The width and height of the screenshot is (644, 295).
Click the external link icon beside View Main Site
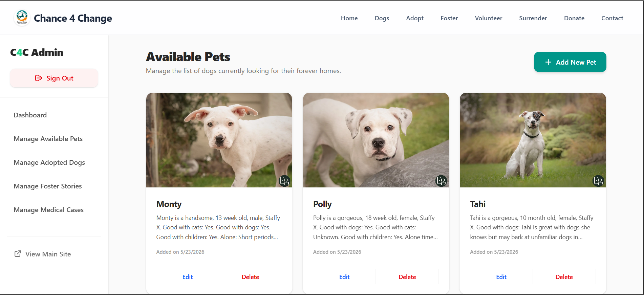click(18, 254)
